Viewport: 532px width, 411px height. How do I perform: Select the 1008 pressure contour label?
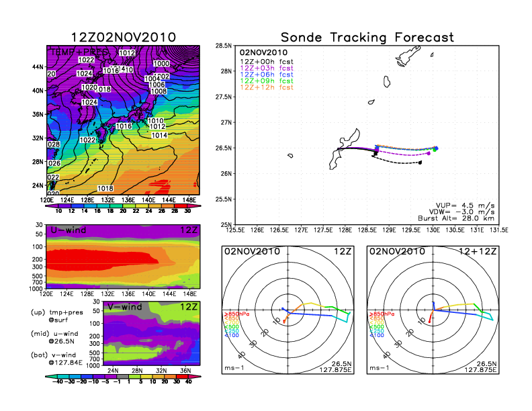(x=159, y=92)
